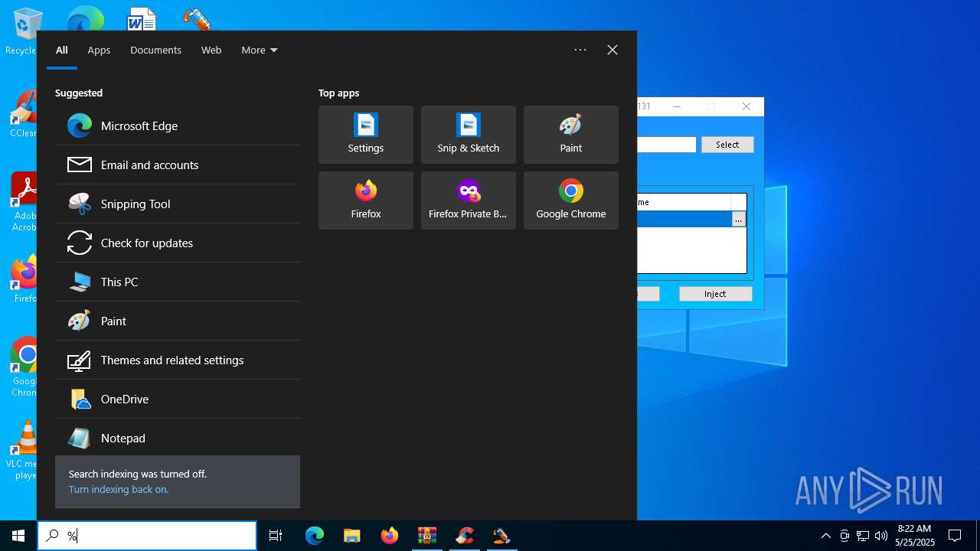
Task: Click the ... browse button in injector list
Action: [x=738, y=220]
